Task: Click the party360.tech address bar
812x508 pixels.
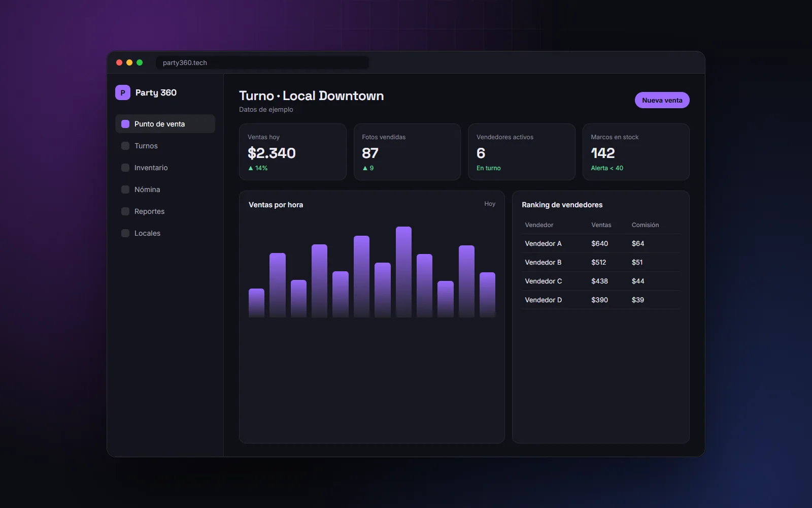Action: pyautogui.click(x=262, y=62)
